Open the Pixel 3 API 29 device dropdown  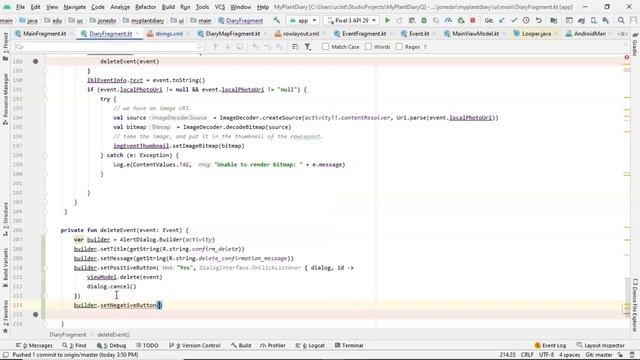click(x=352, y=20)
